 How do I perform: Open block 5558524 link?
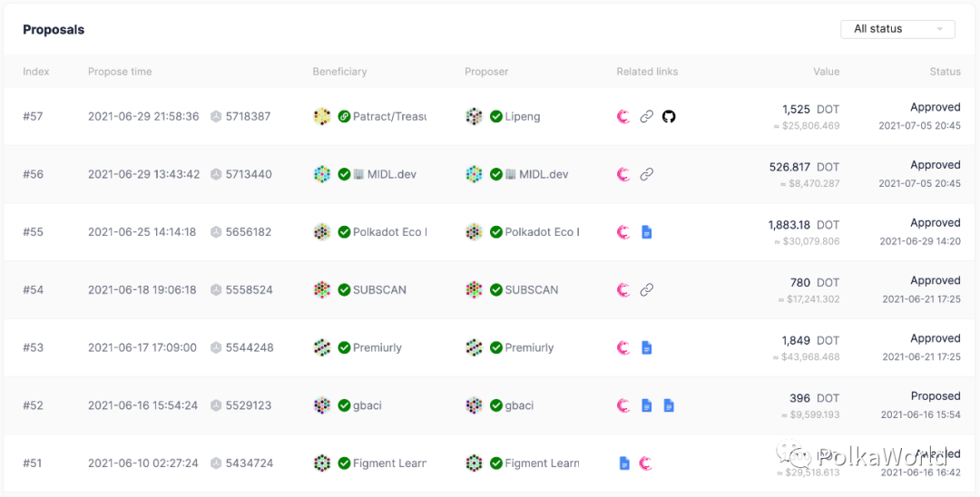pyautogui.click(x=249, y=289)
